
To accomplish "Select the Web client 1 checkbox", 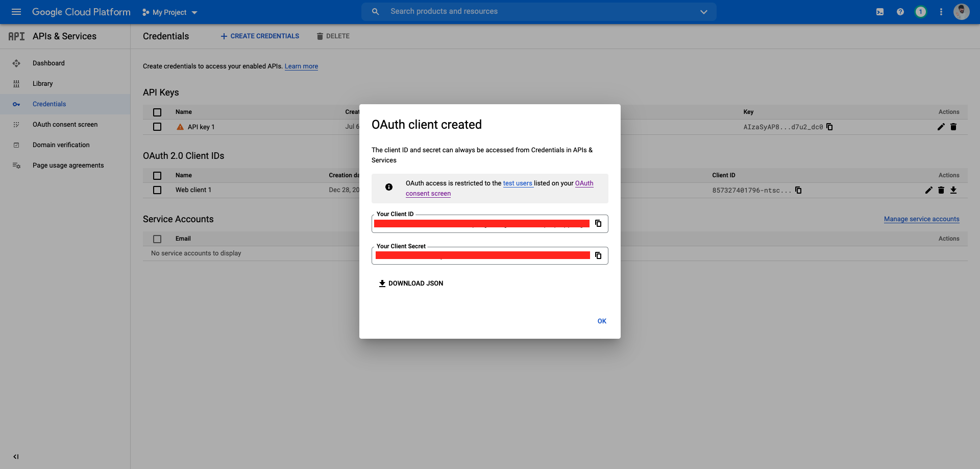I will (157, 190).
